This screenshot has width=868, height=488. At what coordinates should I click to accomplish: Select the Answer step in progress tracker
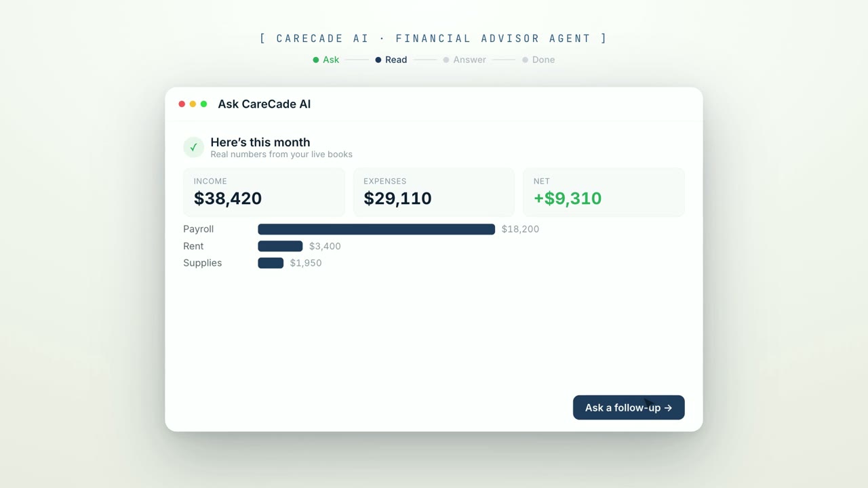pyautogui.click(x=465, y=60)
